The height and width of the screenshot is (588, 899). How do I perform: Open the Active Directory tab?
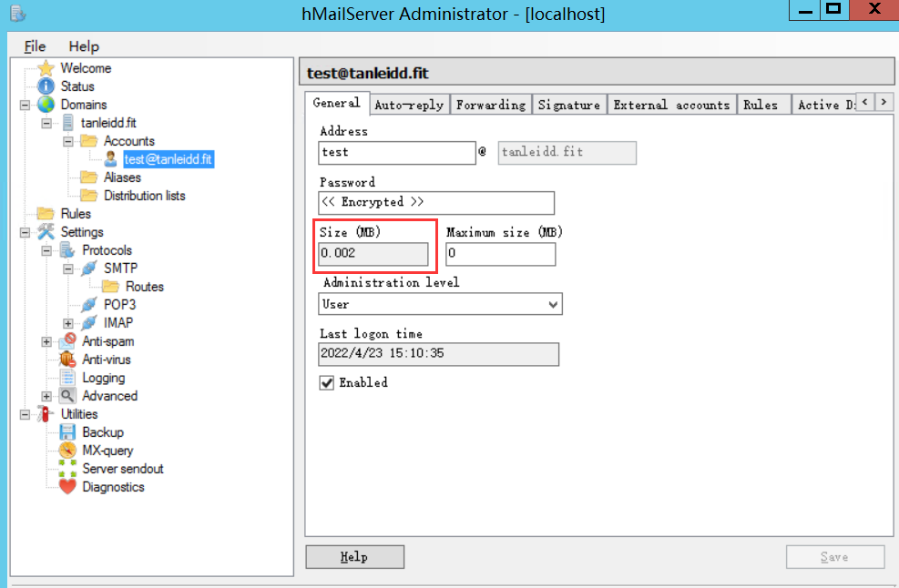click(824, 105)
